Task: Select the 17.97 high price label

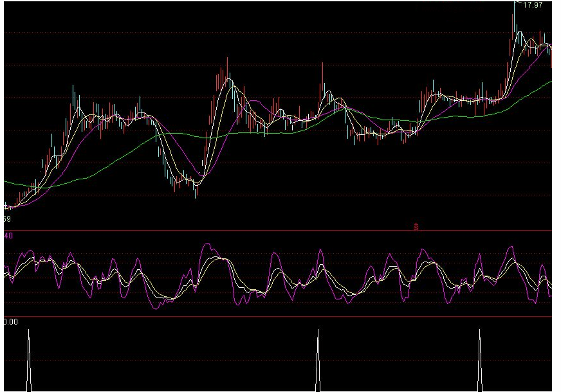Action: (533, 5)
